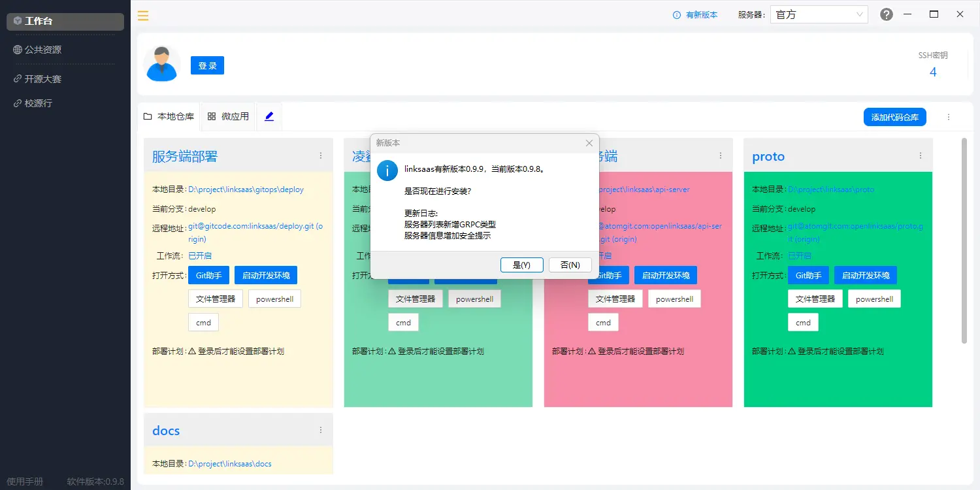Decline update with 否(N) button

tap(570, 265)
